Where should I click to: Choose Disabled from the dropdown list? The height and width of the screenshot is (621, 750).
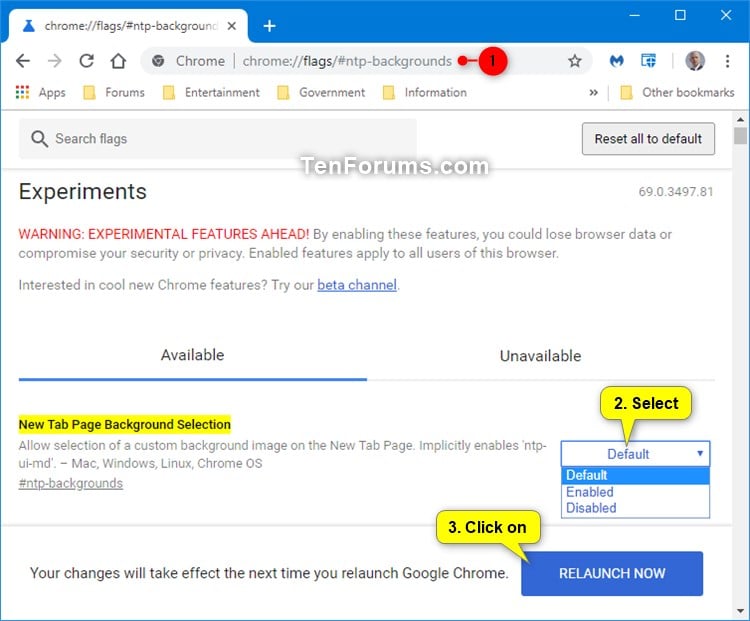pos(635,508)
